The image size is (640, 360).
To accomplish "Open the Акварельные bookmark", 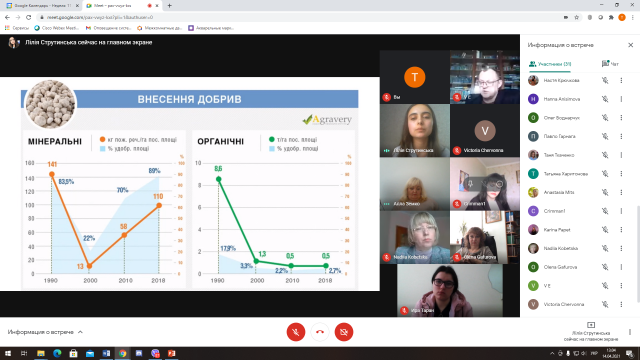I will tap(211, 28).
